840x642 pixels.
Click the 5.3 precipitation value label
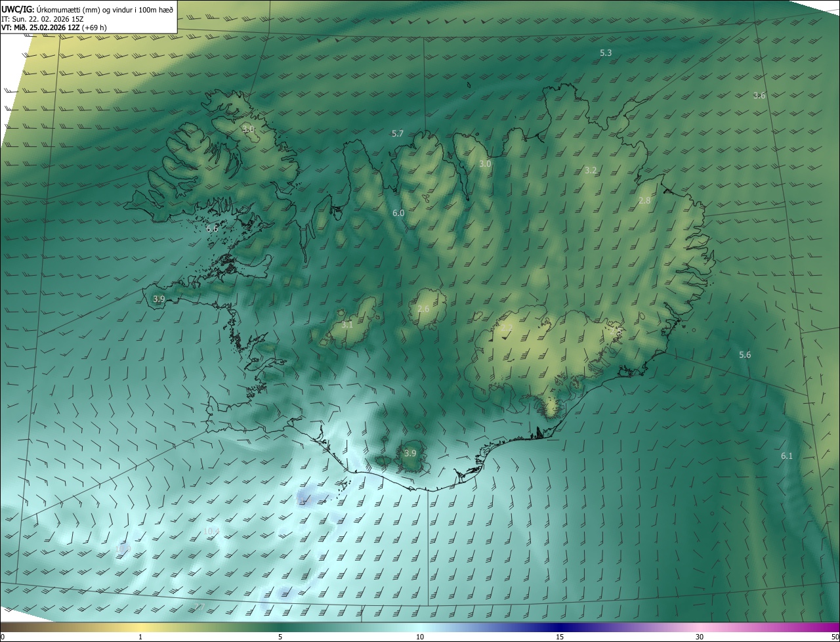(x=606, y=53)
